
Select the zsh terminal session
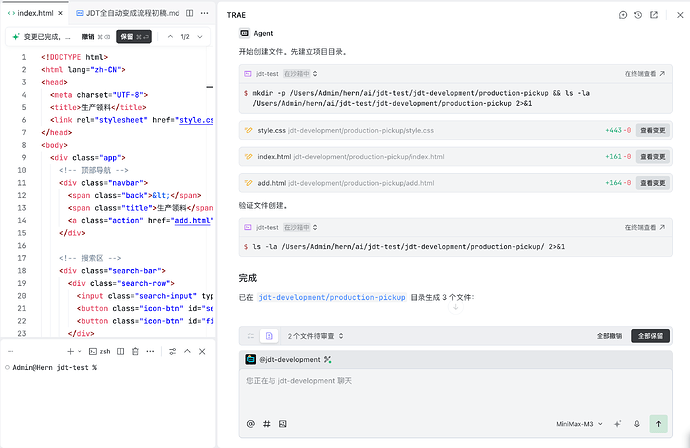(100, 351)
